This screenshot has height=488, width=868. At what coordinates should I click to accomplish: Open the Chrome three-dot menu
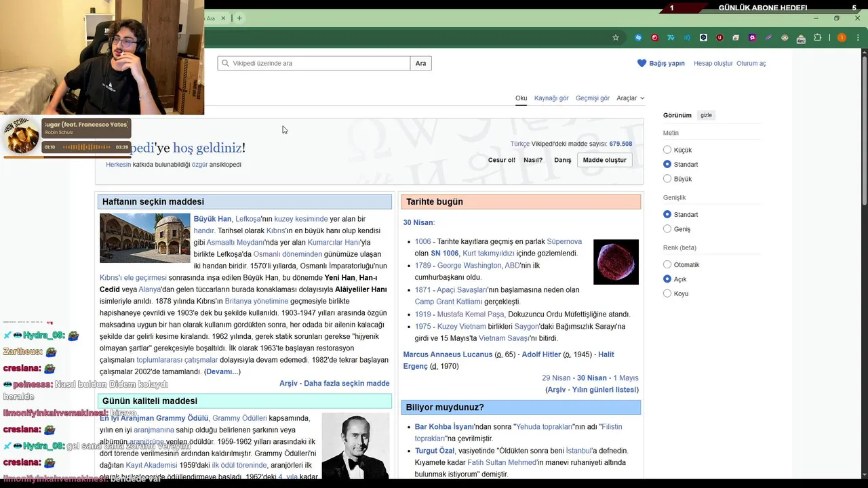click(858, 38)
